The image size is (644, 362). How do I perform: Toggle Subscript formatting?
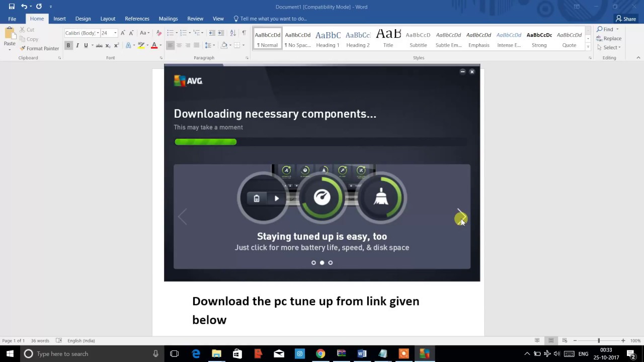click(x=108, y=45)
